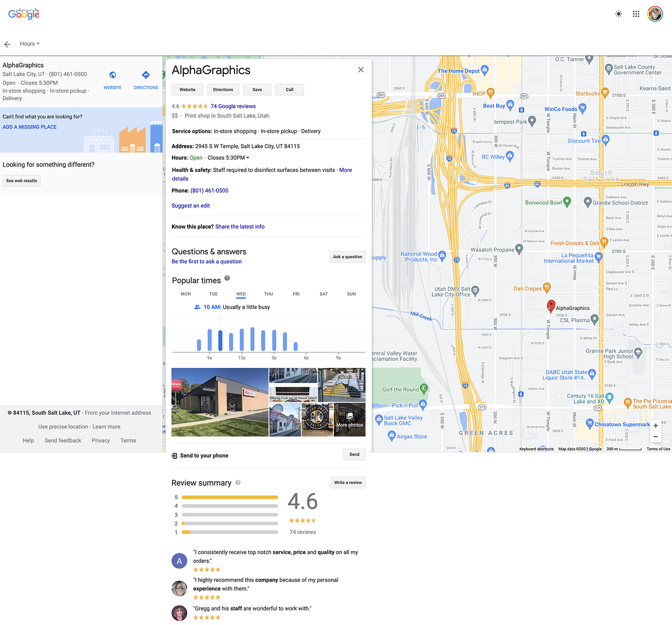
Task: Click the Bonwood Bowl map marker
Action: tap(567, 202)
